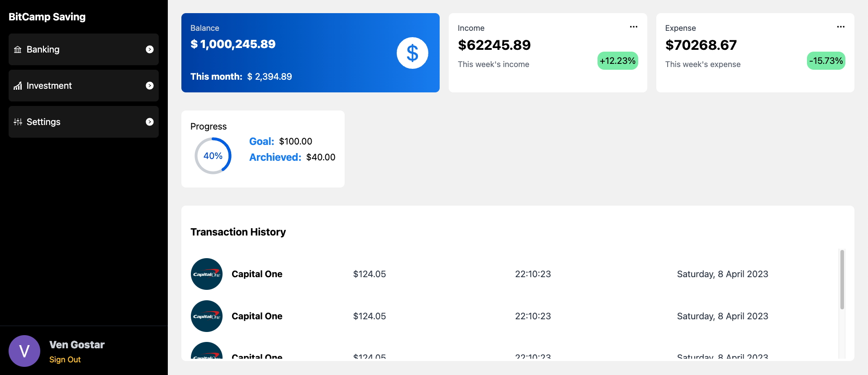Click Saturday, 8 April 2023 in first transaction
This screenshot has width=868, height=375.
(x=723, y=274)
